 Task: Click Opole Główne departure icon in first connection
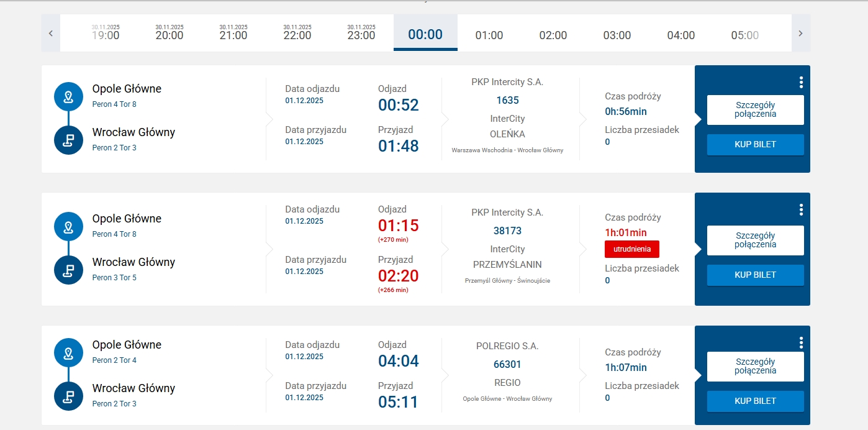68,96
